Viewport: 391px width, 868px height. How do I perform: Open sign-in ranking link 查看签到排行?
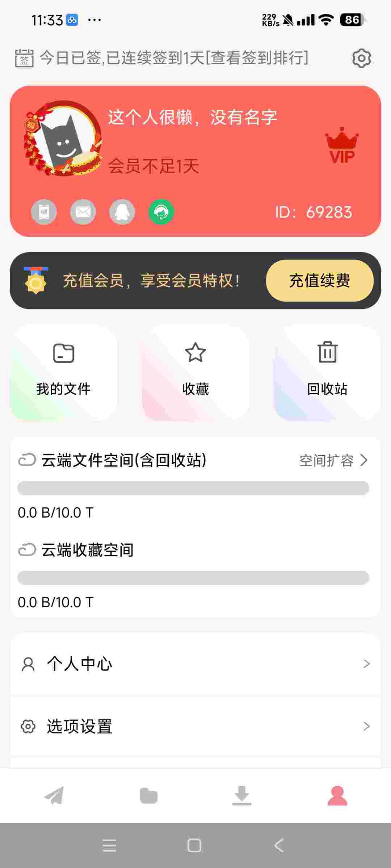point(258,58)
